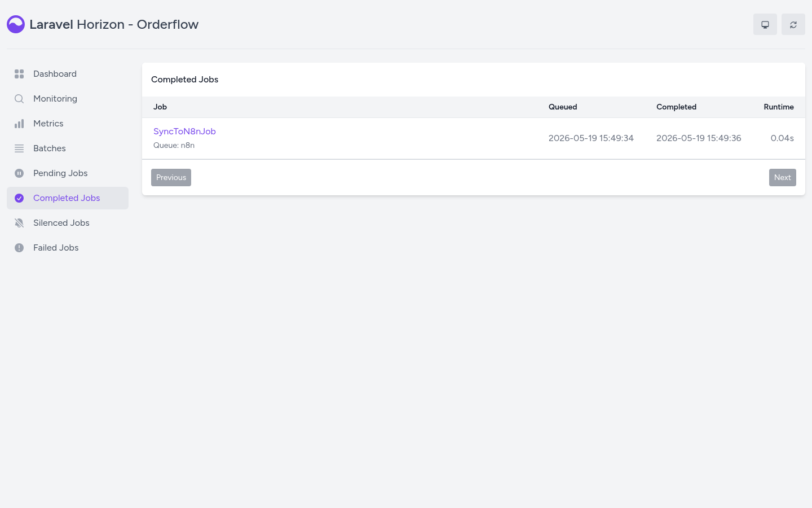
Task: Click Laravel Horizon - Orderflow title
Action: click(x=114, y=24)
